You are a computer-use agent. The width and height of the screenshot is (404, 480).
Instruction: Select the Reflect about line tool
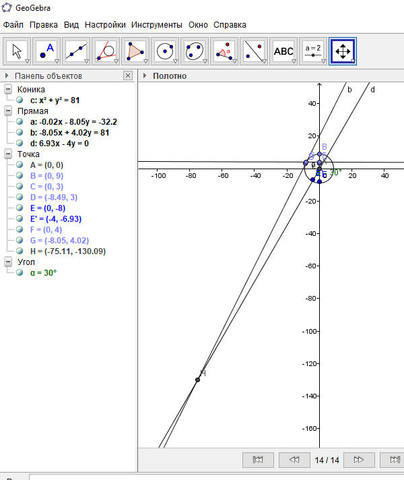[254, 52]
